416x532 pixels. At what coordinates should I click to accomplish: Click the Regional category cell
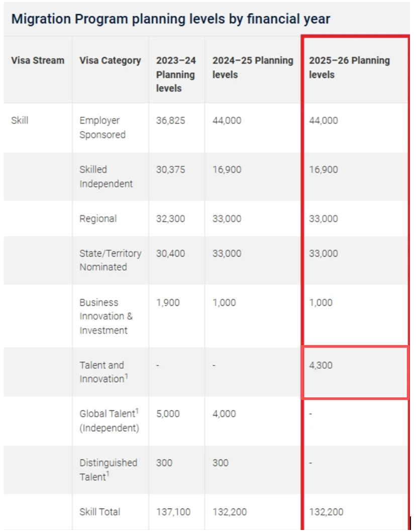point(98,219)
